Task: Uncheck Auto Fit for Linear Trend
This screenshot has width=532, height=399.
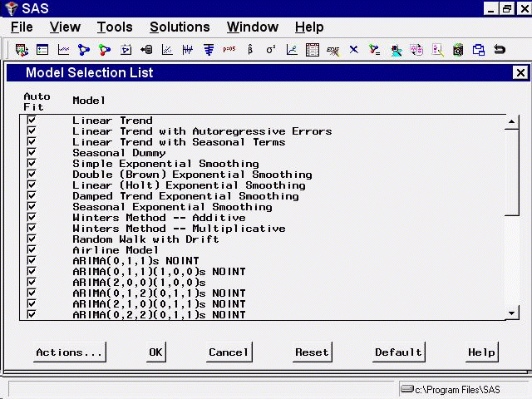Action: 32,120
